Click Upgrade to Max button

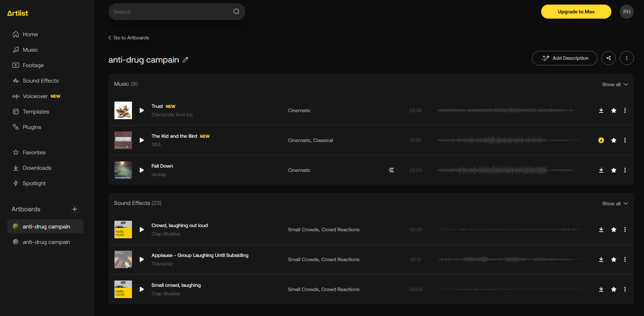[576, 12]
